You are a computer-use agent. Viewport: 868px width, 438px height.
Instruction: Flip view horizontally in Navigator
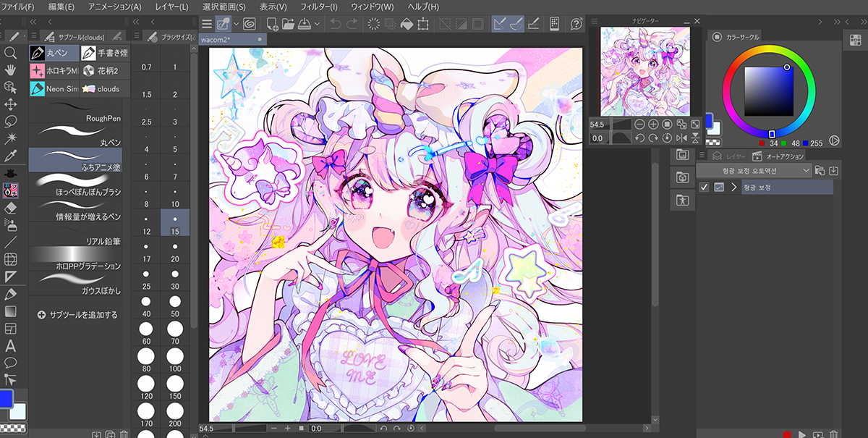tap(680, 138)
